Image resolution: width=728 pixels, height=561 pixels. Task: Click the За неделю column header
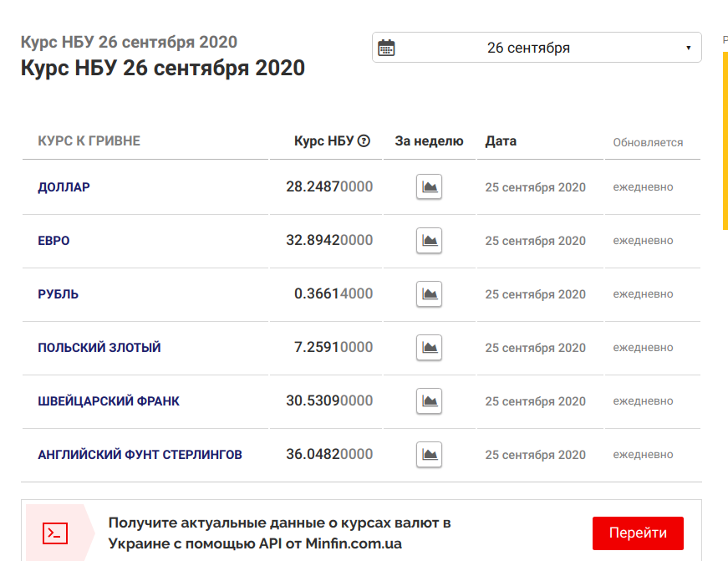click(429, 140)
